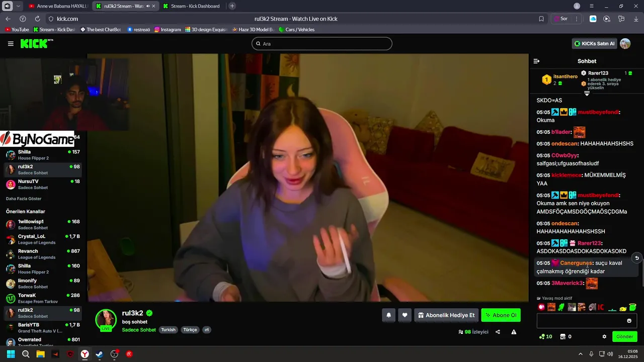Collapse the chat panel with the arrow icon

(536, 61)
